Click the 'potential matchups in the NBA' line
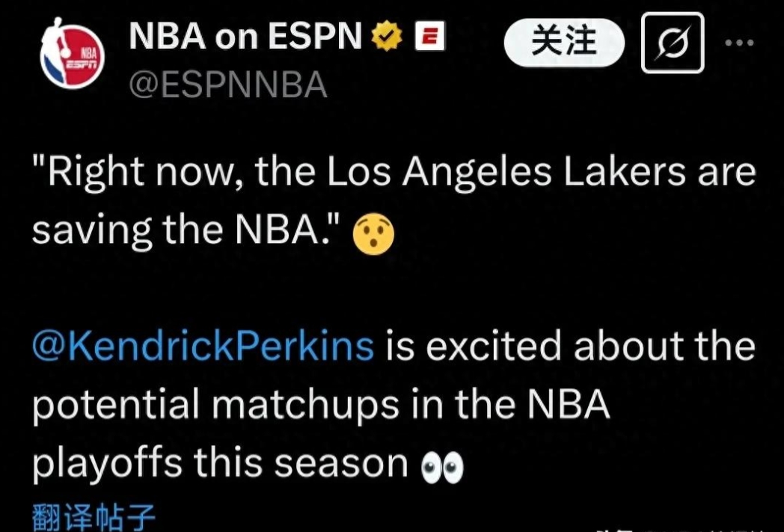Image resolution: width=784 pixels, height=532 pixels. click(x=321, y=406)
